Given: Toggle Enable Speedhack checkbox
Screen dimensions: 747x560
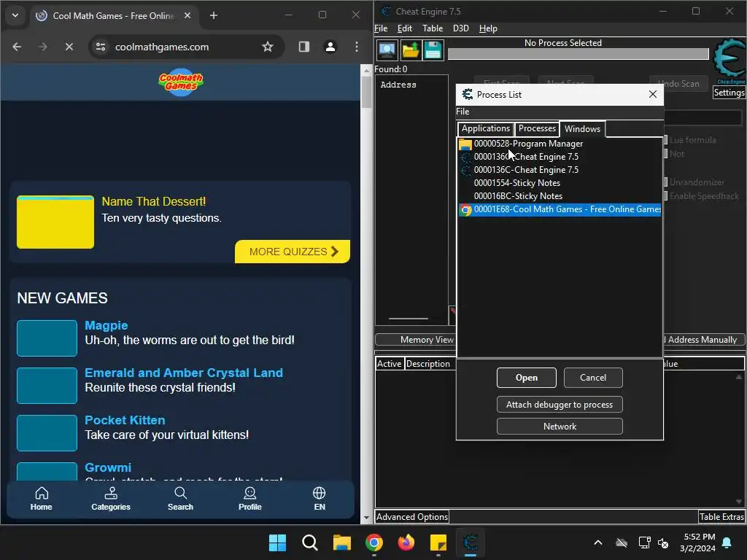Looking at the screenshot, I should click(x=666, y=195).
